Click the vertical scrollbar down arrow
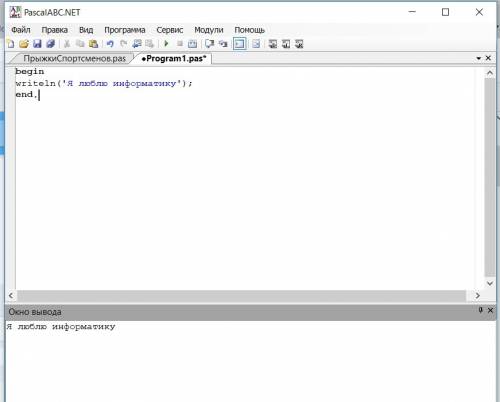This screenshot has width=500, height=402. coord(490,283)
